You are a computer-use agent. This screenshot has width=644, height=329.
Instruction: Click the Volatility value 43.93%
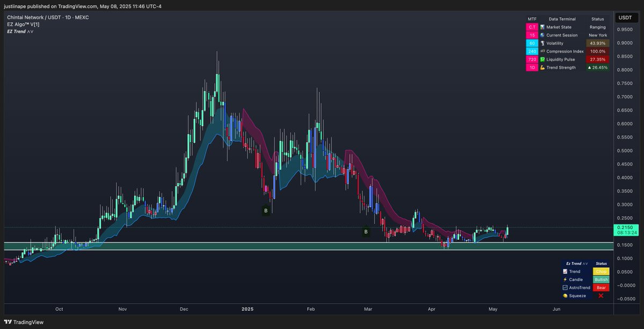point(597,43)
